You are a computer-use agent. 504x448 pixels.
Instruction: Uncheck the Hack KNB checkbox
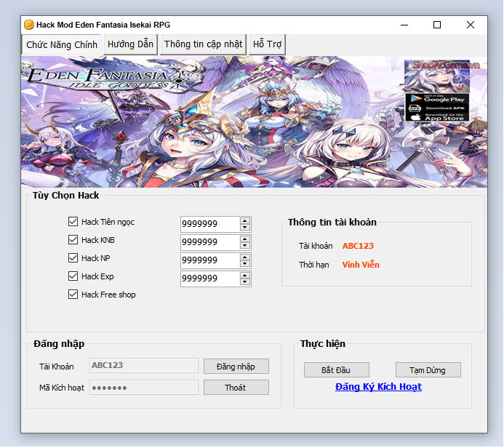pos(73,240)
